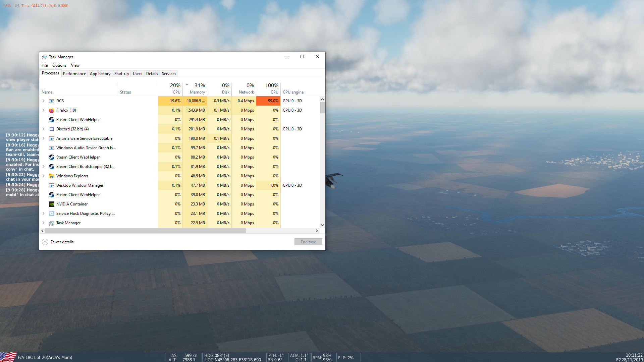Open the Details tab

tap(152, 74)
